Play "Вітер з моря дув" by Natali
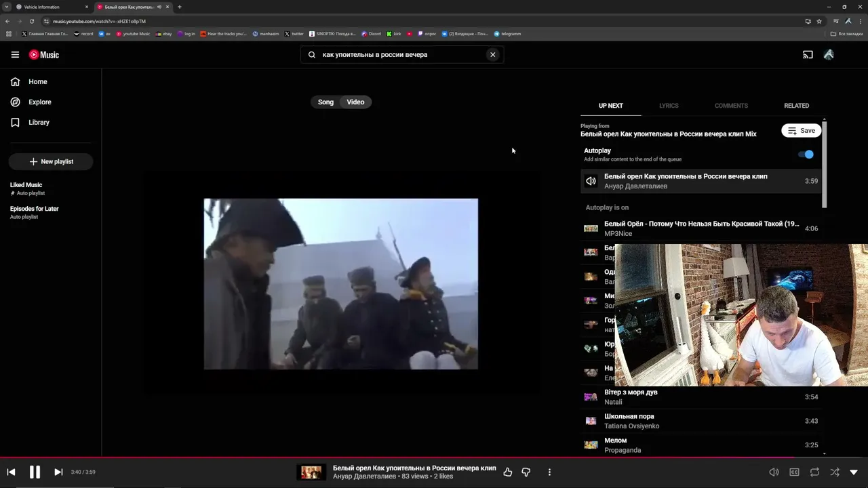The width and height of the screenshot is (868, 488). (701, 397)
